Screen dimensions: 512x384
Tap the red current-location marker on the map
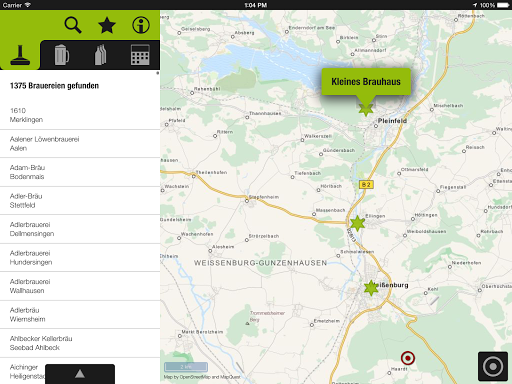pos(407,358)
